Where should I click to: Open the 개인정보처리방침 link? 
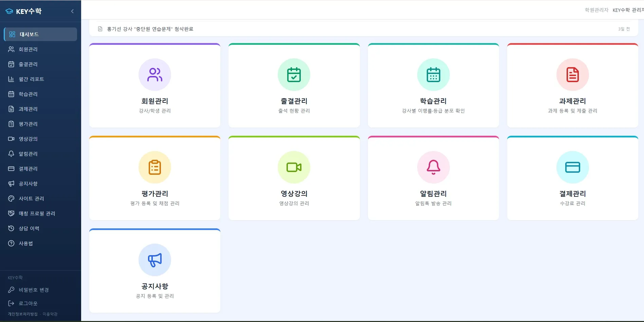click(23, 314)
